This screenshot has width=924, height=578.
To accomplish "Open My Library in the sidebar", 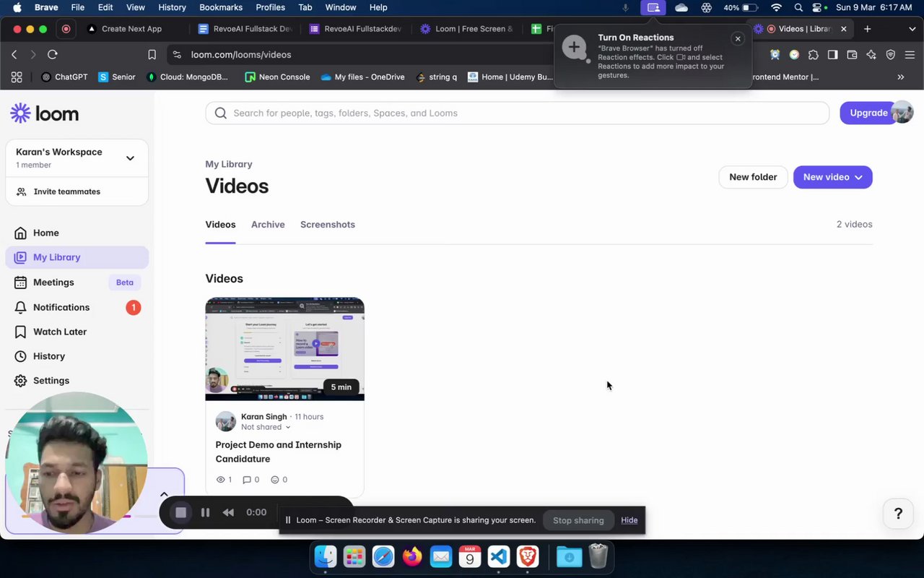I will coord(77,257).
